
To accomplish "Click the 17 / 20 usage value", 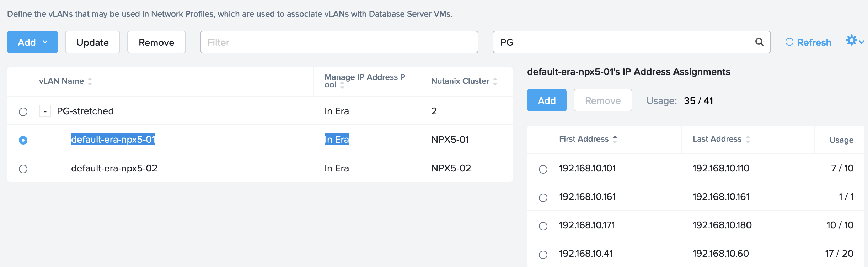I will pos(839,253).
